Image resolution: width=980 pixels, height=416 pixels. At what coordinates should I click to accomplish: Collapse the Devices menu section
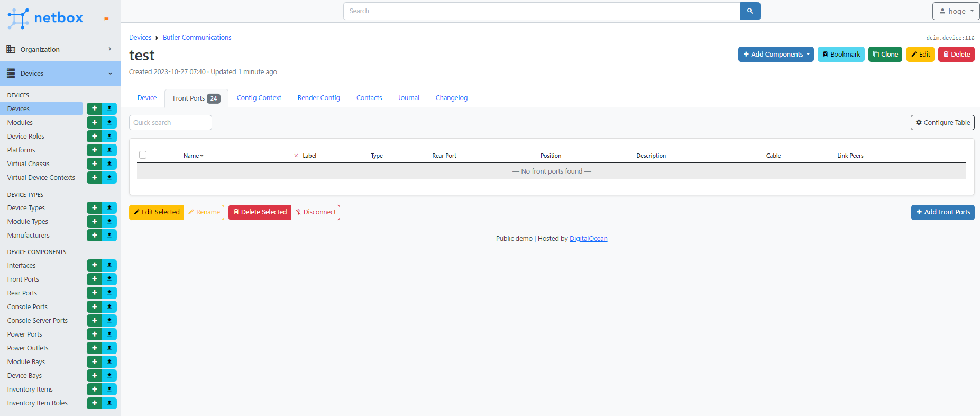60,73
